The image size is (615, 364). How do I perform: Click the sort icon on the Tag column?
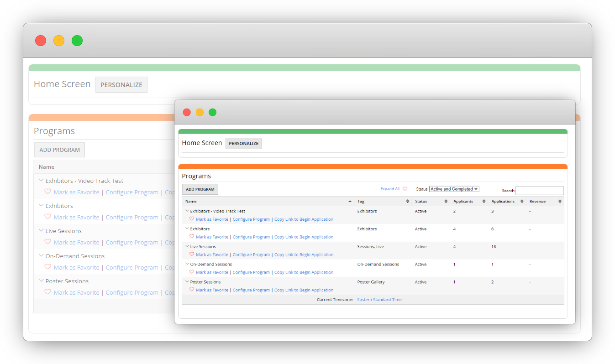[407, 201]
